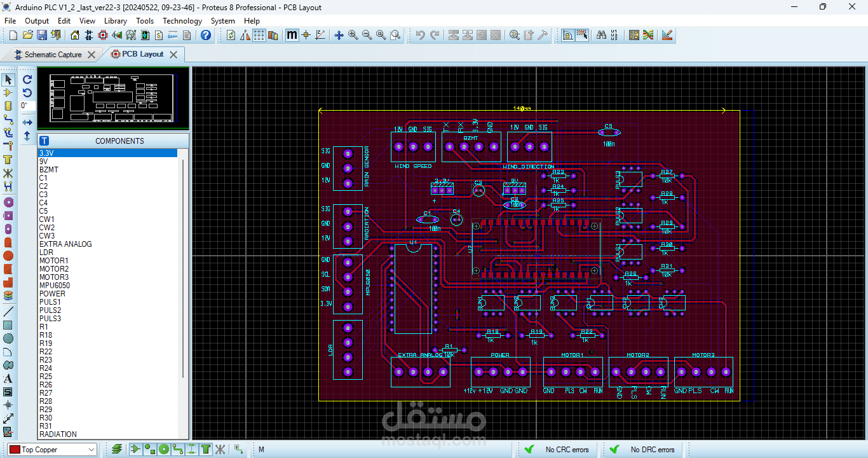Open the Top Copper layer dropdown

(x=53, y=450)
